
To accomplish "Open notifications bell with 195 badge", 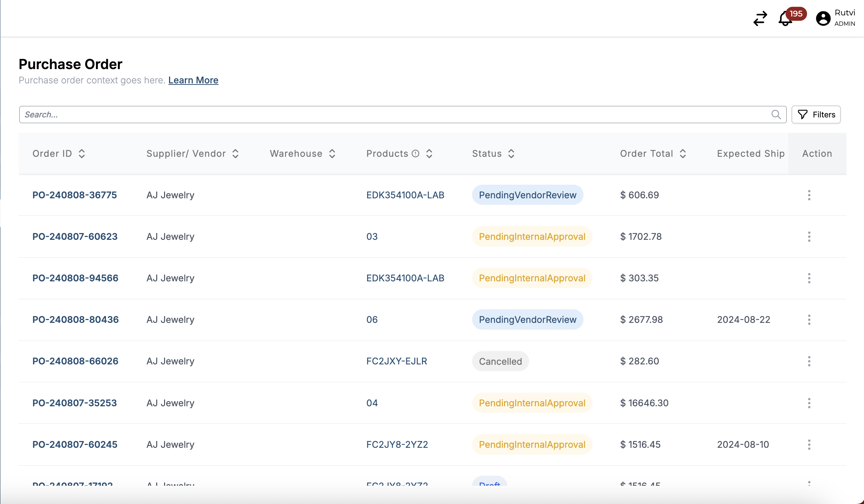I will (x=785, y=19).
